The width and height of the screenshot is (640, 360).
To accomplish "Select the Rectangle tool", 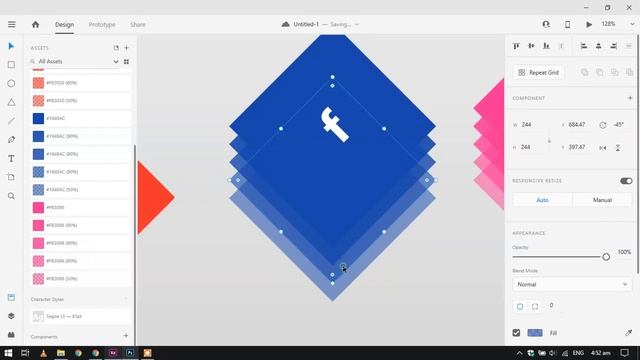I will tap(11, 65).
